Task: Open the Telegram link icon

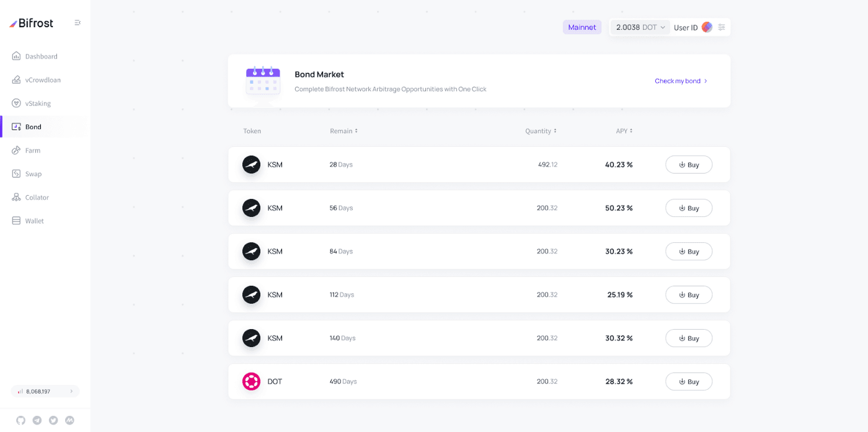Action: coord(37,420)
